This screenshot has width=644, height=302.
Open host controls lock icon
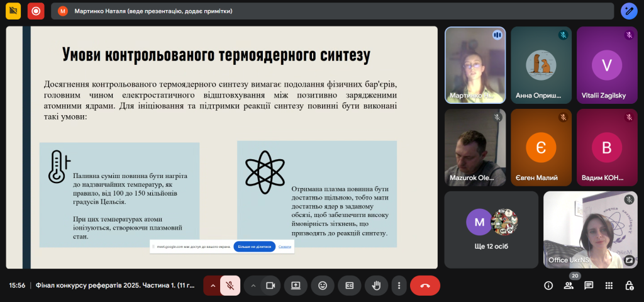point(629,285)
